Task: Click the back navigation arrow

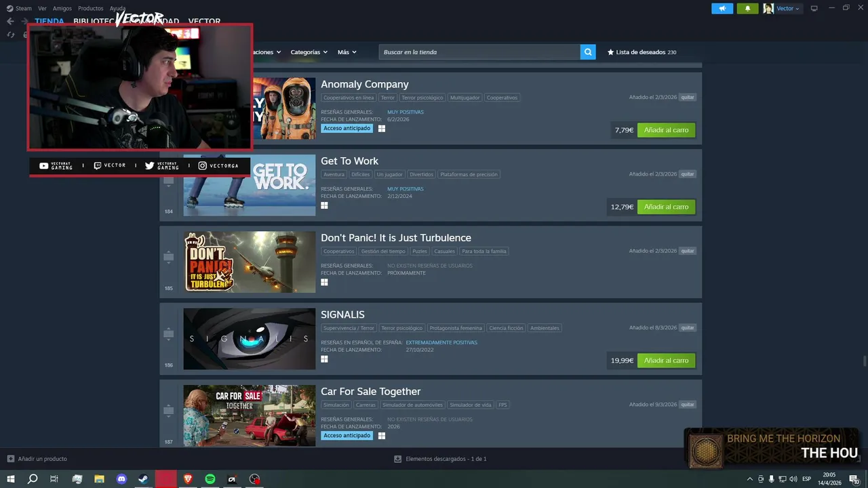Action: (10, 21)
